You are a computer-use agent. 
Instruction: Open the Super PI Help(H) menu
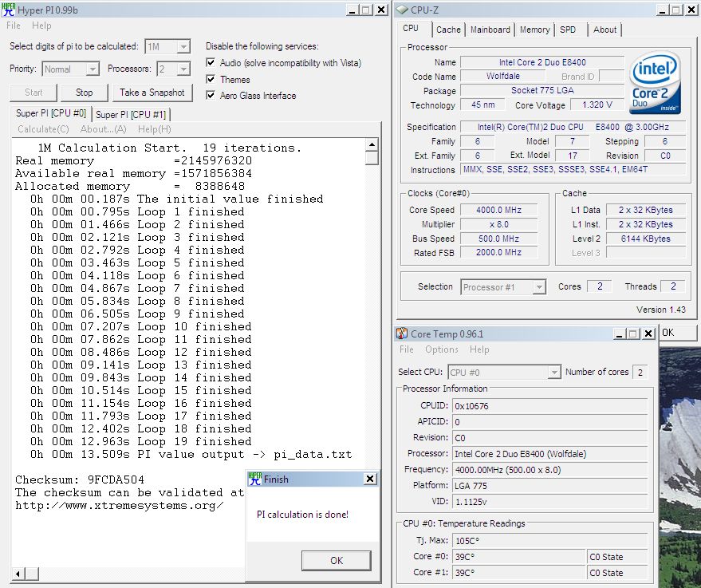tap(154, 129)
